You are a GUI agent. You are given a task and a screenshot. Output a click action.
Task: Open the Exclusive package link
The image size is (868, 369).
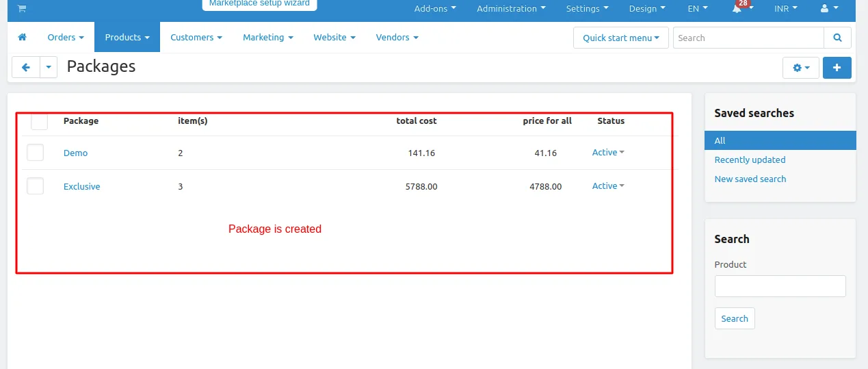pos(81,186)
